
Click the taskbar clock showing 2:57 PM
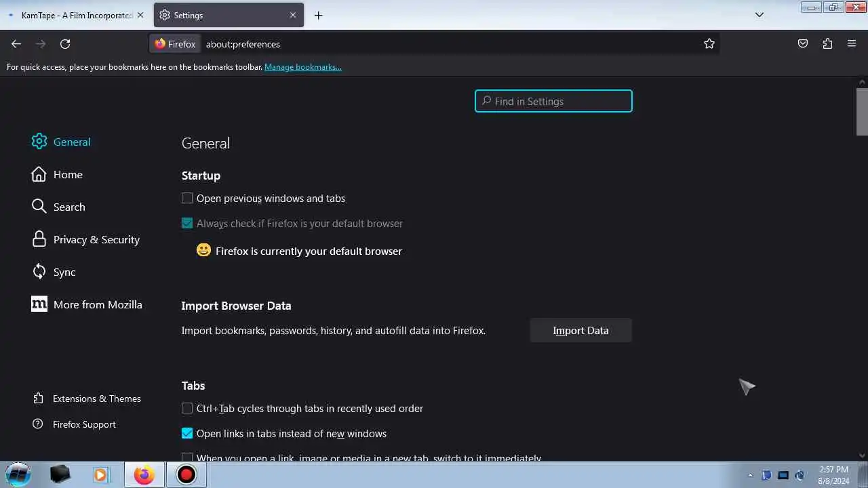[833, 475]
